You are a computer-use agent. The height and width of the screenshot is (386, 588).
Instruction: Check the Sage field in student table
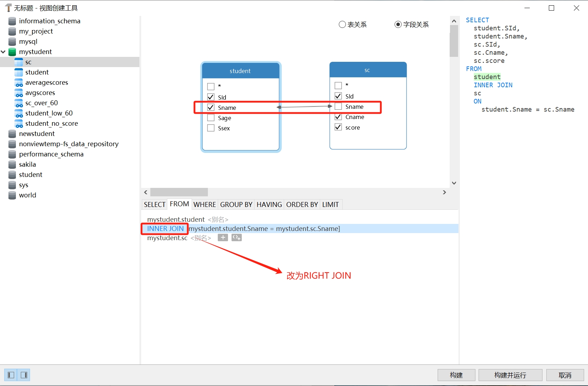pos(211,118)
